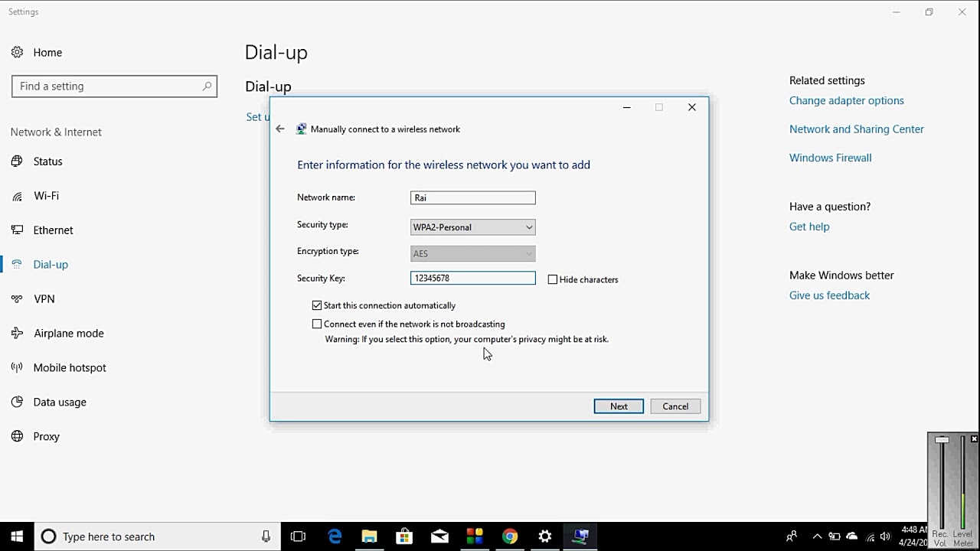Open Task View from the taskbar
The height and width of the screenshot is (551, 980).
pos(299,536)
